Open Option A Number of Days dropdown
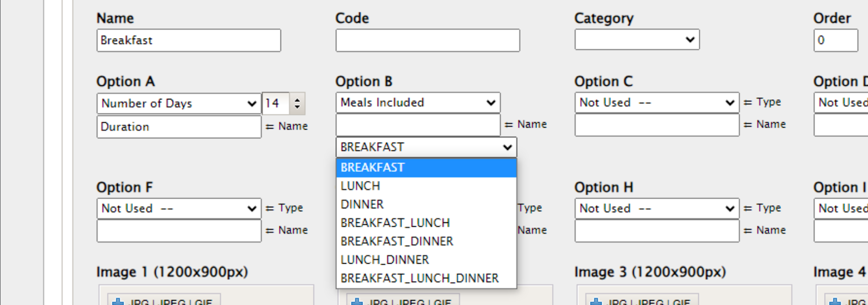868x305 pixels. pyautogui.click(x=178, y=104)
